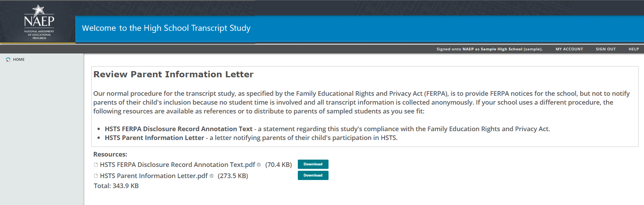
Task: Click the Resources label
Action: 110,154
